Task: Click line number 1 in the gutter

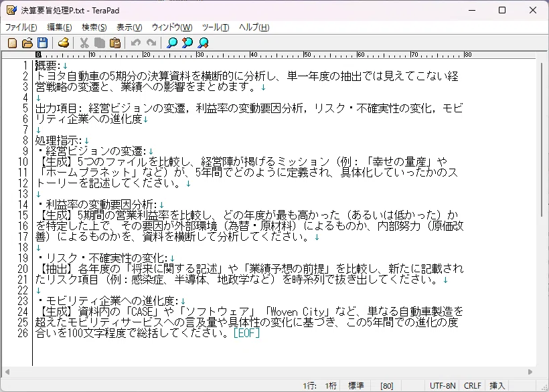Action: pyautogui.click(x=25, y=66)
